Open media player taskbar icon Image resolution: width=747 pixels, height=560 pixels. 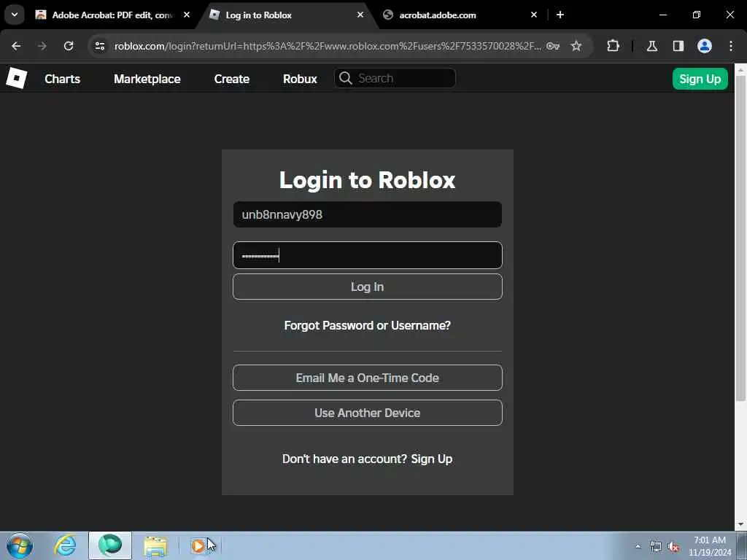point(198,545)
